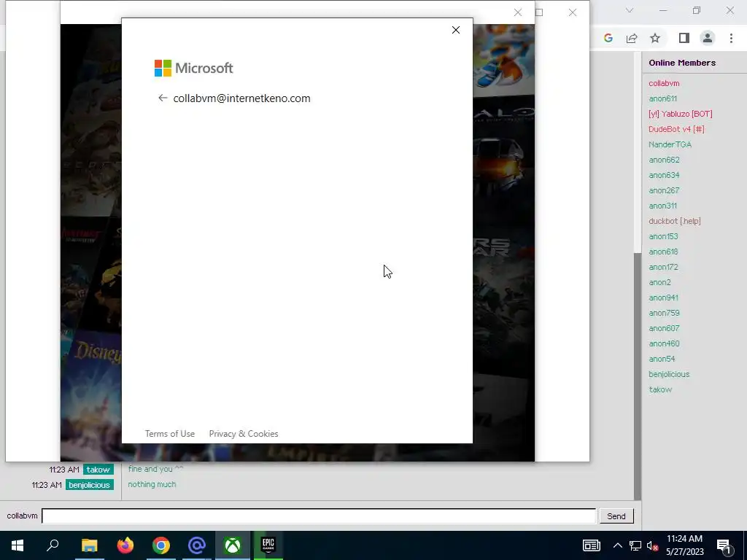Open the browser tab search chevron
This screenshot has width=747, height=560.
[x=630, y=10]
